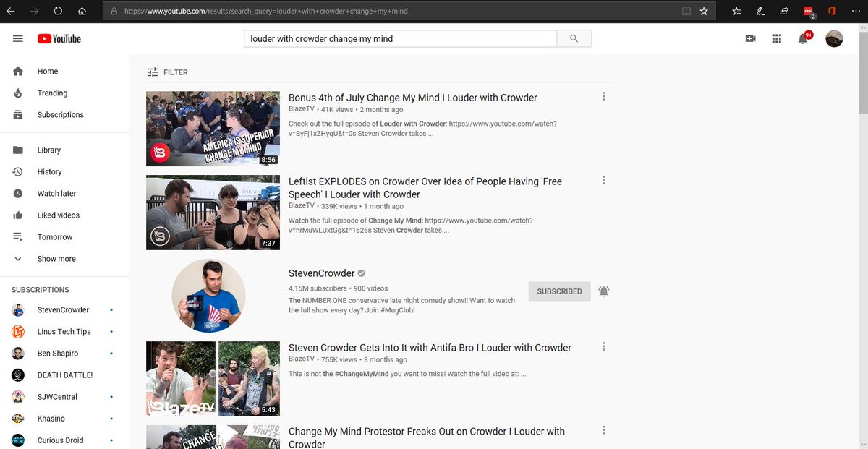Open StevenCrowder subscription in sidebar
Image resolution: width=868 pixels, height=449 pixels.
[64, 310]
